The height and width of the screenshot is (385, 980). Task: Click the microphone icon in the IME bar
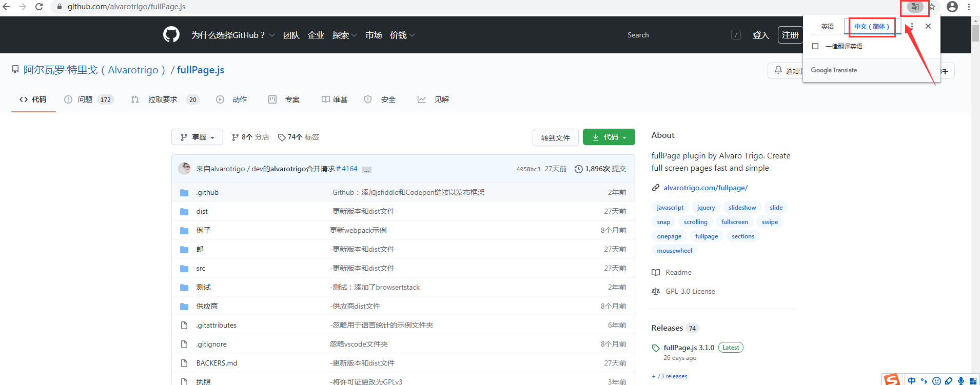[961, 381]
